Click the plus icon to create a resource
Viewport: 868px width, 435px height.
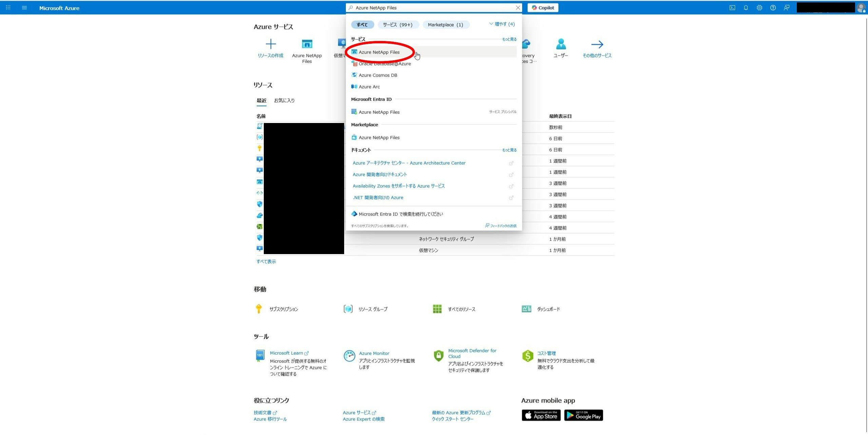pos(270,44)
